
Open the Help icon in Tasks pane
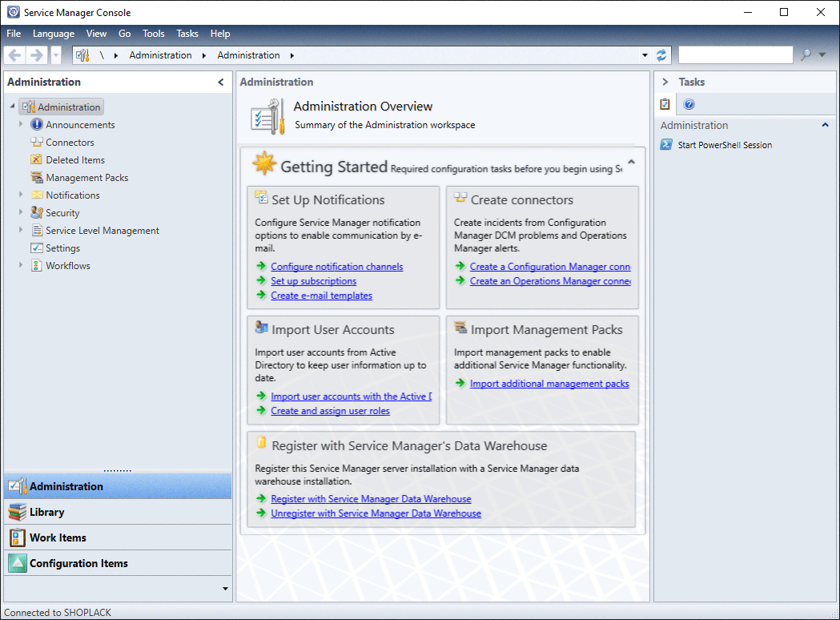pyautogui.click(x=689, y=104)
